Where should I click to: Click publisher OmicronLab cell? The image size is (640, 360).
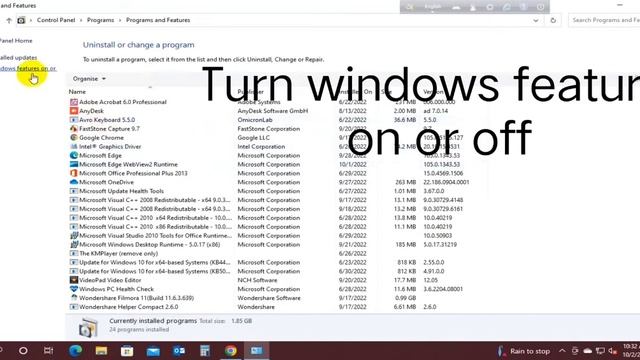255,120
